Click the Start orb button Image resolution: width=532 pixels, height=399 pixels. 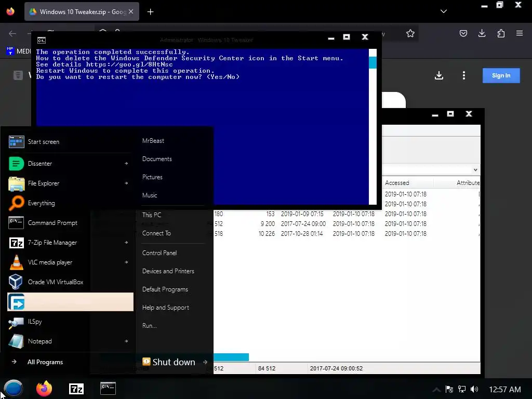point(13,389)
